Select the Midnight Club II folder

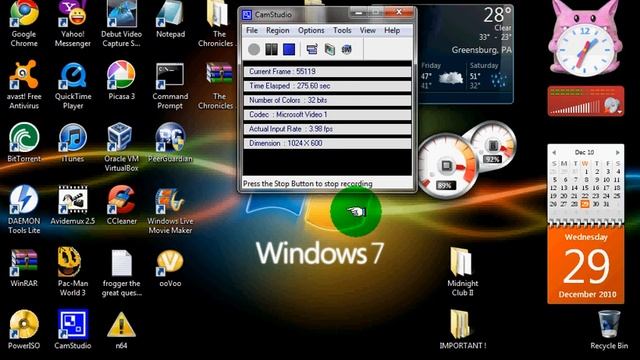coord(462,271)
